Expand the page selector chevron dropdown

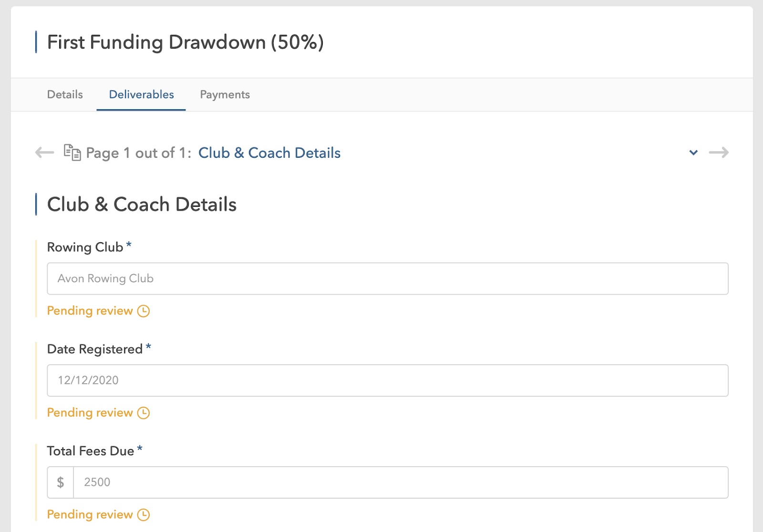(693, 153)
